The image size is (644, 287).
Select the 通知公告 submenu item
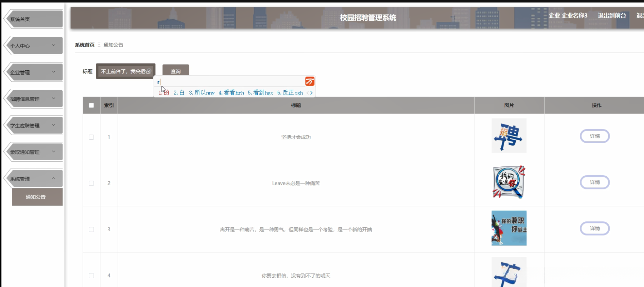click(37, 197)
